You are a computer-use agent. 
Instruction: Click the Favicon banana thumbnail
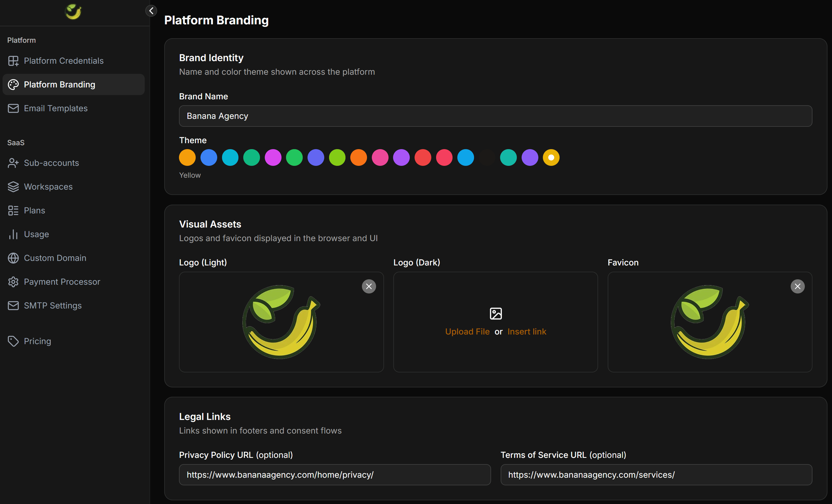(709, 322)
